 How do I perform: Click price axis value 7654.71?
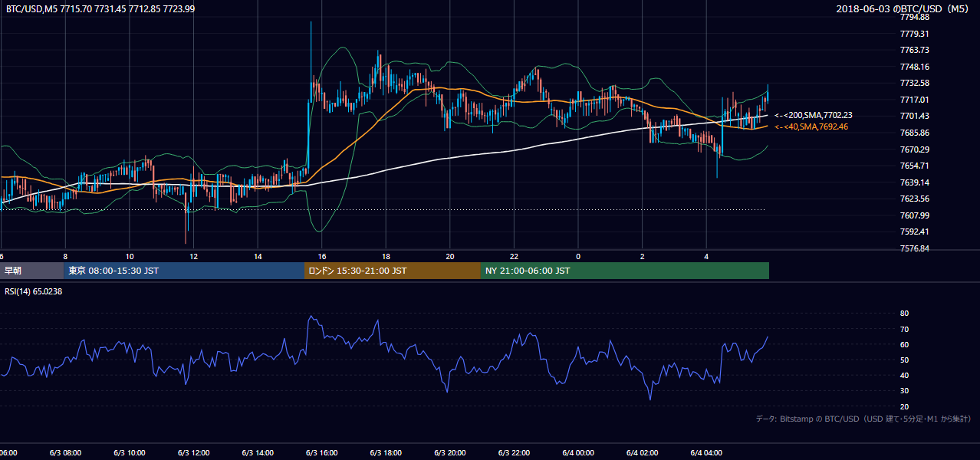(x=915, y=166)
